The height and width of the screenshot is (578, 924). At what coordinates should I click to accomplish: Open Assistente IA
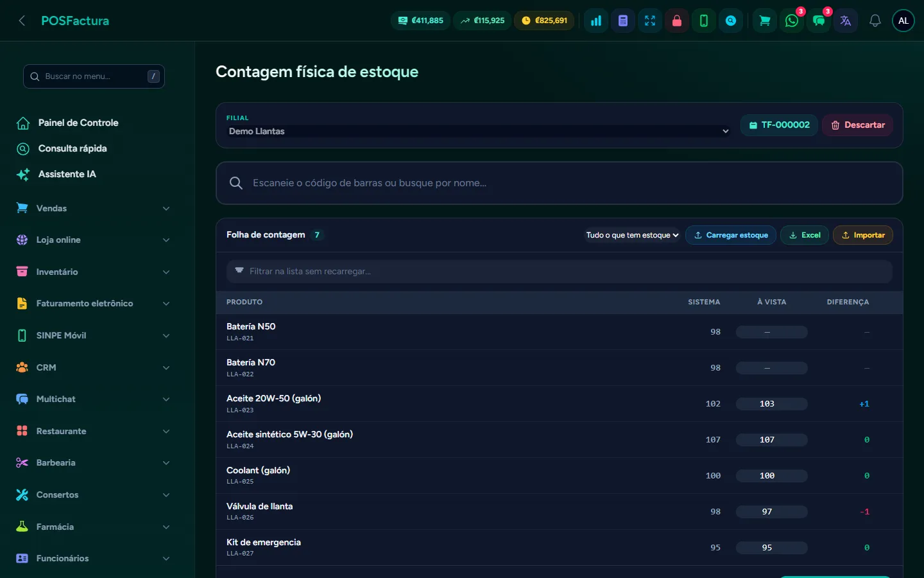(x=67, y=174)
